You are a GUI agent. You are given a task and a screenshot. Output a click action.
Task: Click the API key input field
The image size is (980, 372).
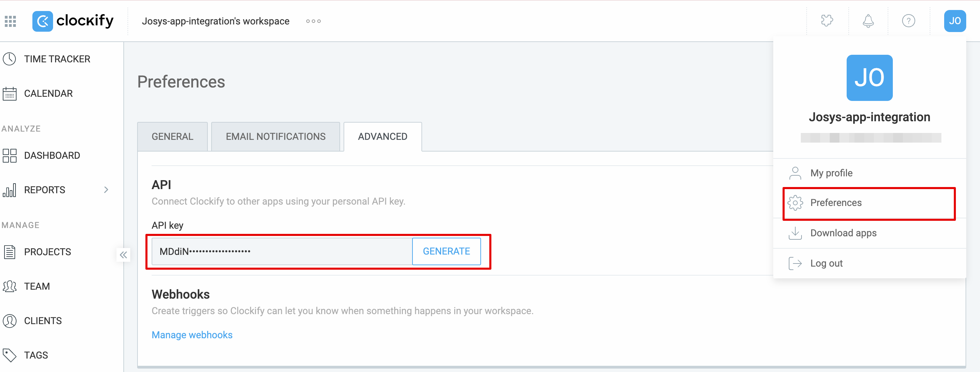[x=282, y=251]
